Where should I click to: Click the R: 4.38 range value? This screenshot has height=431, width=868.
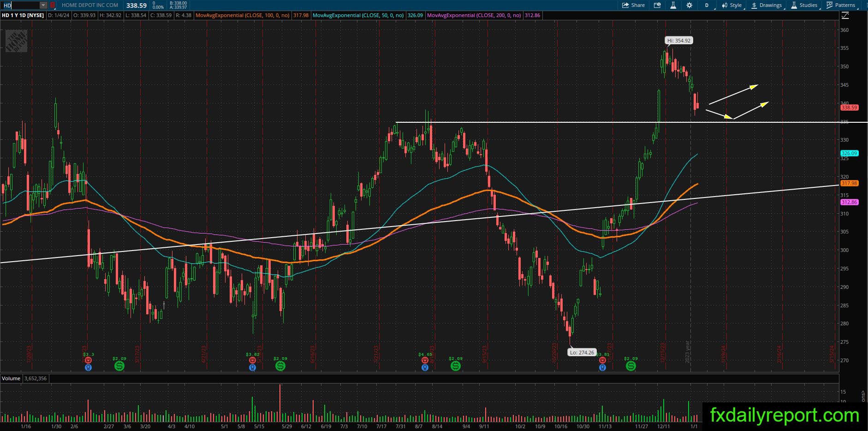[183, 15]
